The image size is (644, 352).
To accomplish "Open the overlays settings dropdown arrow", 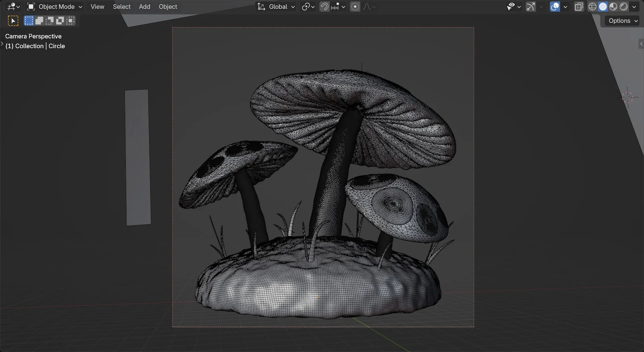I will pyautogui.click(x=565, y=6).
